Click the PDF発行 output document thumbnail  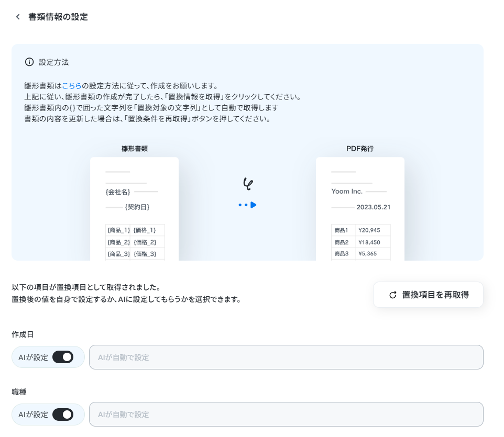(360, 209)
